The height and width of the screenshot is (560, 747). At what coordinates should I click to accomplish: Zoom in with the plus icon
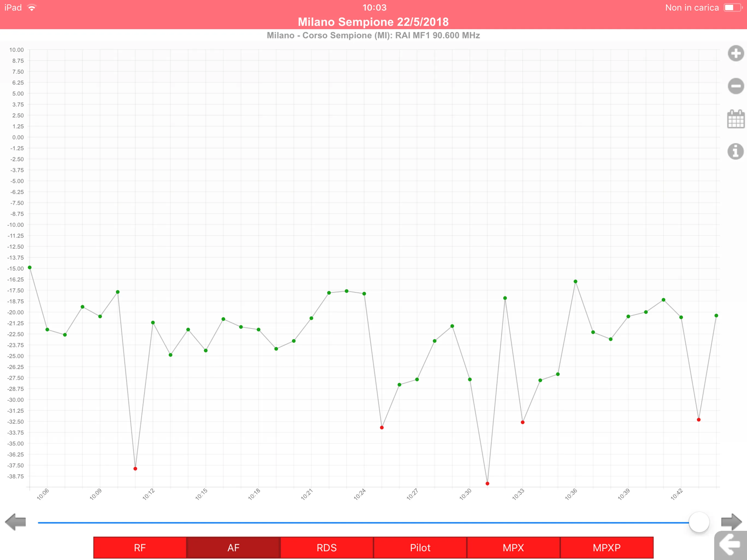tap(736, 53)
